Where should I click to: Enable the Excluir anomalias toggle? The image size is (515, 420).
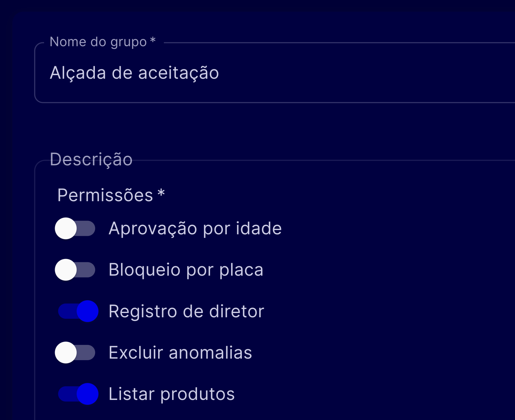click(75, 353)
